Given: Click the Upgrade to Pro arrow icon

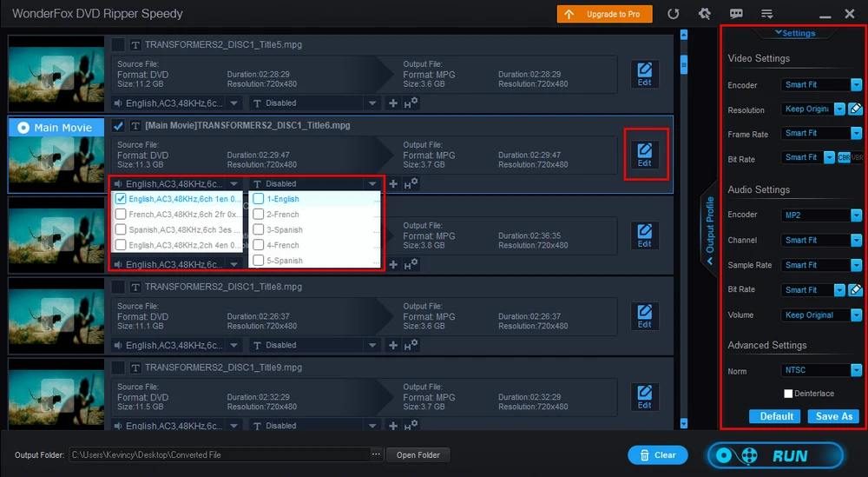Looking at the screenshot, I should pyautogui.click(x=569, y=15).
